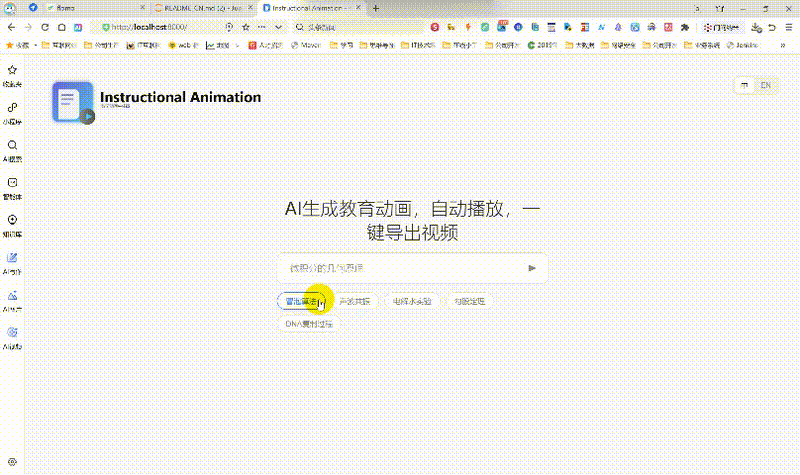Open the knowledge base icon in the sidebar
The width and height of the screenshot is (800, 475).
click(12, 220)
